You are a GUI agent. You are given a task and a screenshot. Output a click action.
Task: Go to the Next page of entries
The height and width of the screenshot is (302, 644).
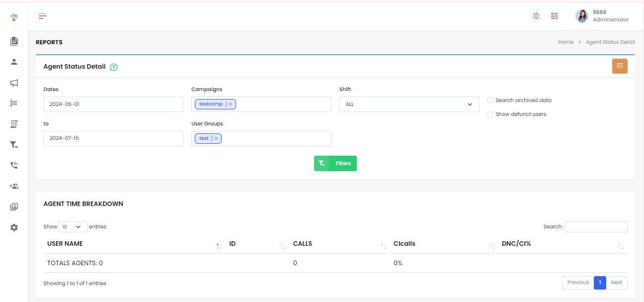tap(616, 282)
